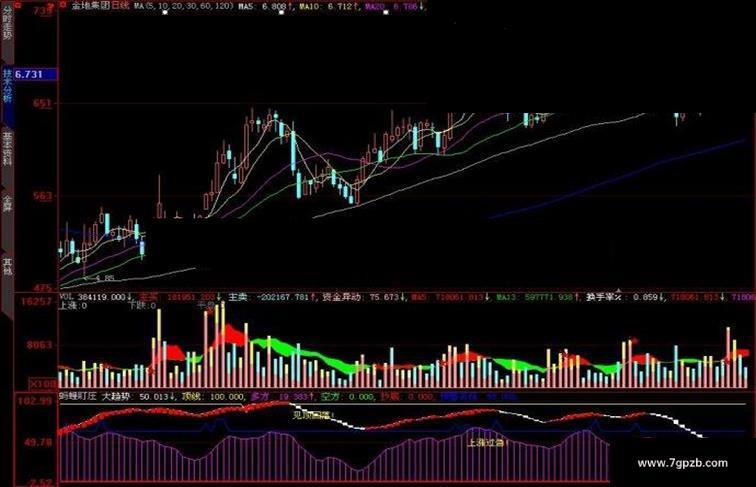Click the 日线 period label
This screenshot has height=487, width=756.
tap(121, 6)
